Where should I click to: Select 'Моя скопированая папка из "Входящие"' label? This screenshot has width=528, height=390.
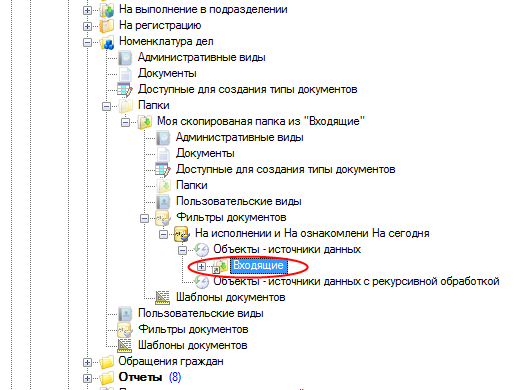[261, 122]
